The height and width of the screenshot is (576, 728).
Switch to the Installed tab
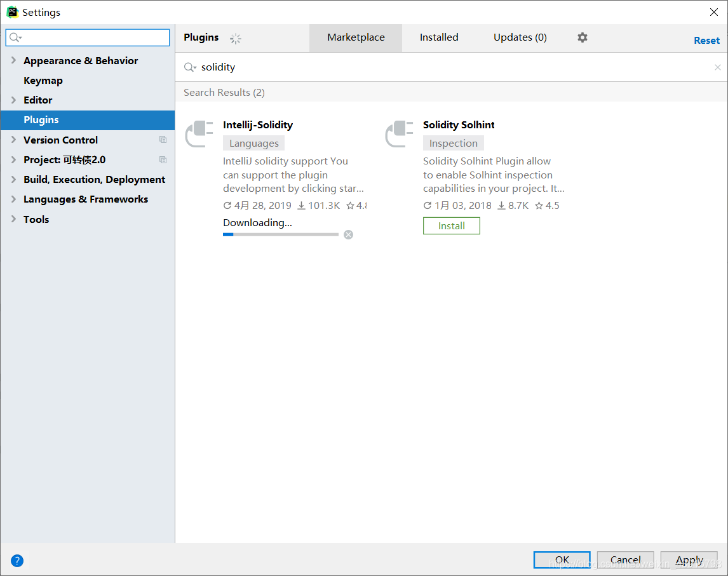tap(439, 37)
